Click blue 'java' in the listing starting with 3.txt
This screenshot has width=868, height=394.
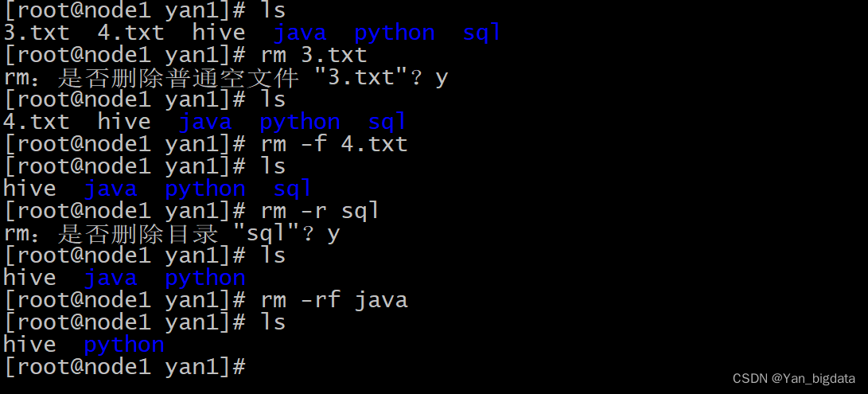(299, 32)
